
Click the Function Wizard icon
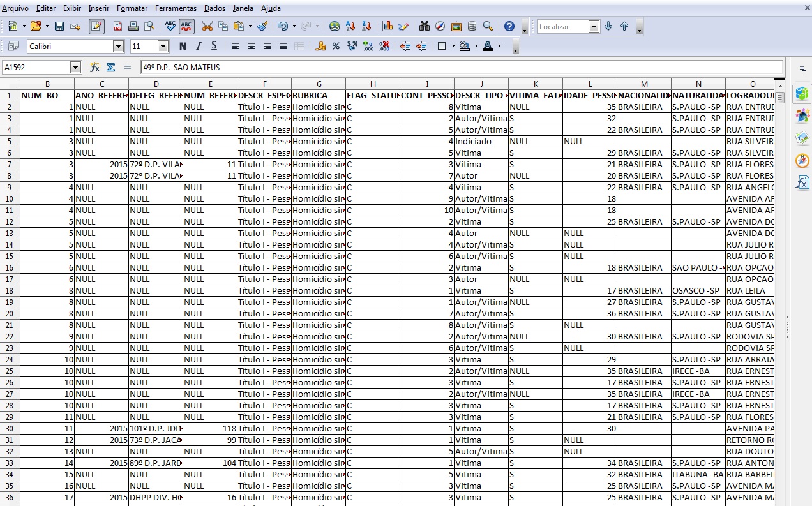[x=95, y=67]
